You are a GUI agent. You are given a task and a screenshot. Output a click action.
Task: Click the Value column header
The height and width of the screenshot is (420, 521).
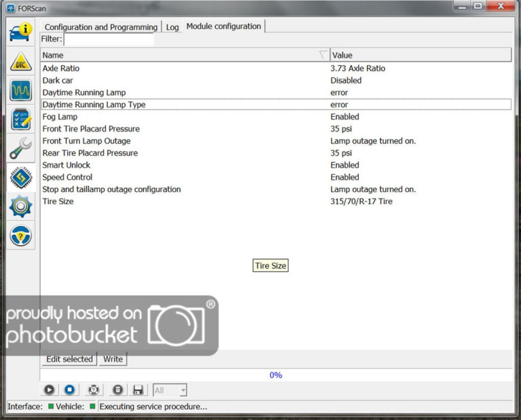click(x=421, y=55)
